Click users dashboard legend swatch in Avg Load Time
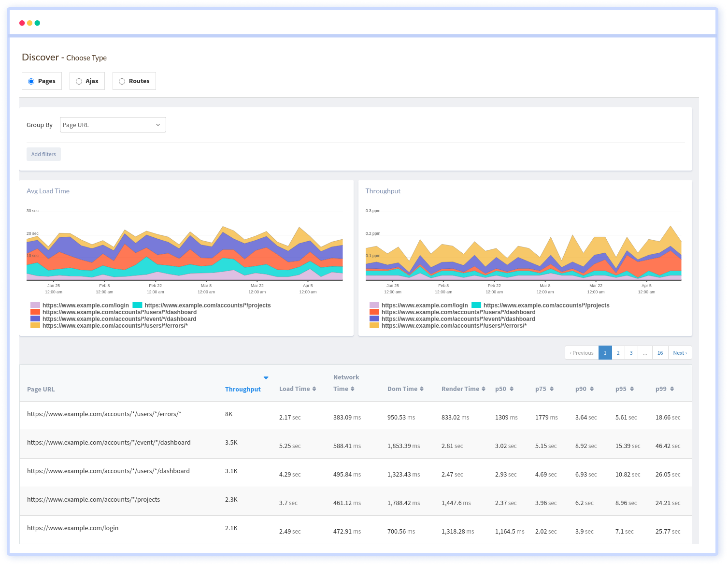728x565 pixels. (x=35, y=312)
